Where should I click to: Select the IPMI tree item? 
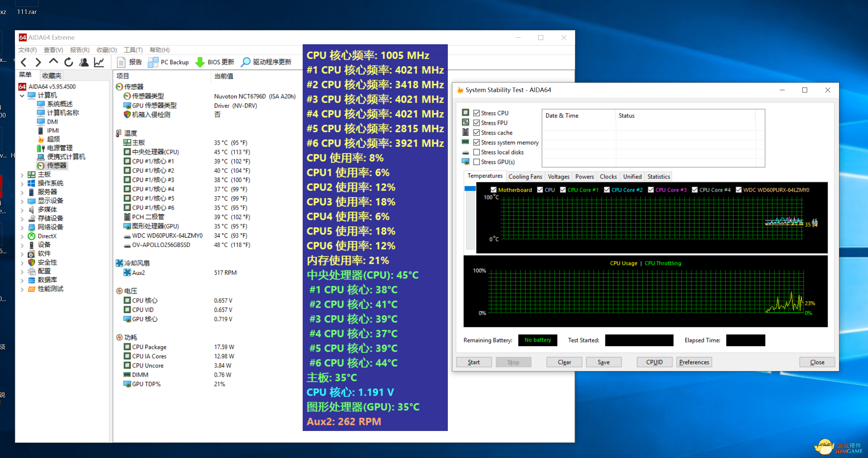click(x=53, y=131)
